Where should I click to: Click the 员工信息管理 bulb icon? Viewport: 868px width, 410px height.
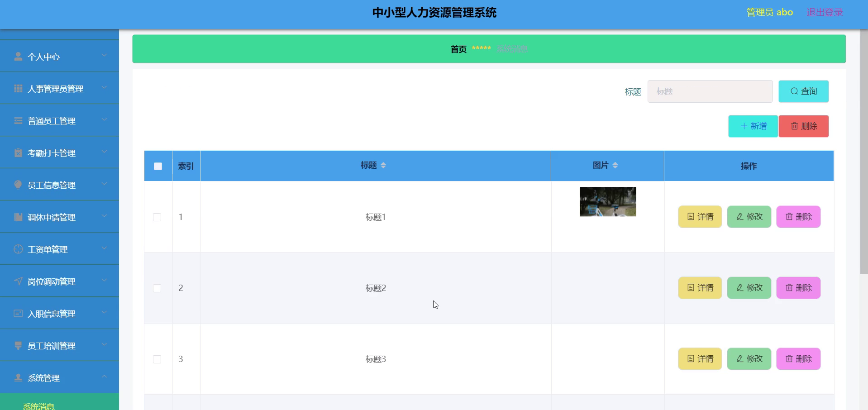click(18, 185)
